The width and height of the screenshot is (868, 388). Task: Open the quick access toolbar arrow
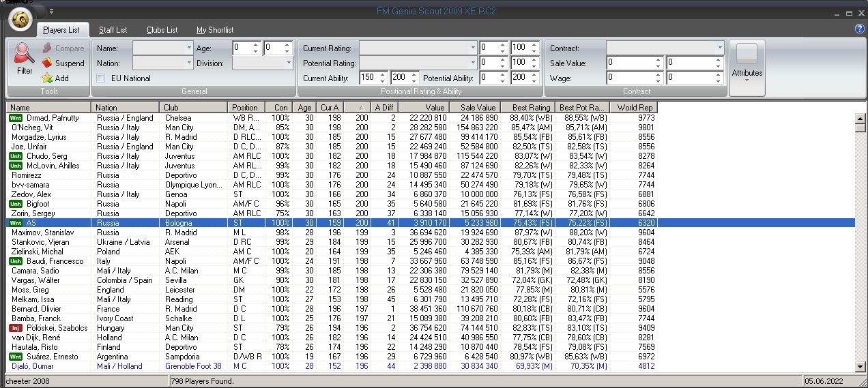(52, 12)
